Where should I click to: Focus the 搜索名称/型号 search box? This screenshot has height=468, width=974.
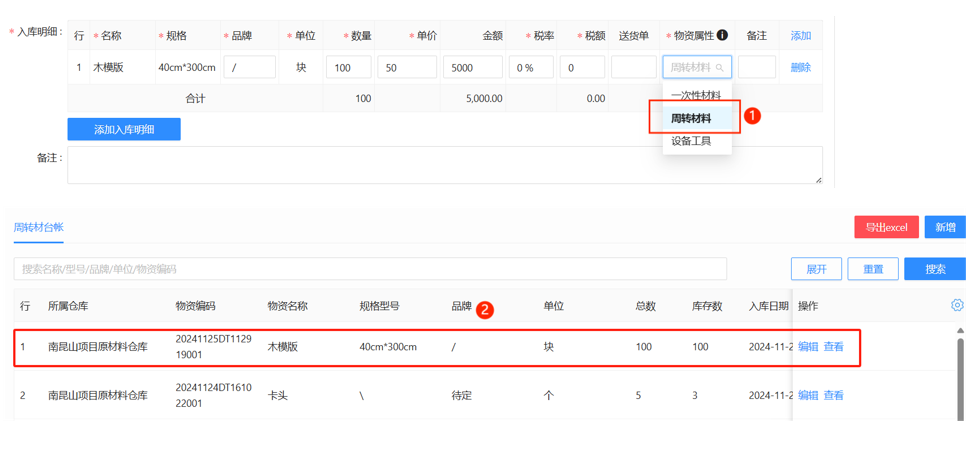(x=370, y=269)
